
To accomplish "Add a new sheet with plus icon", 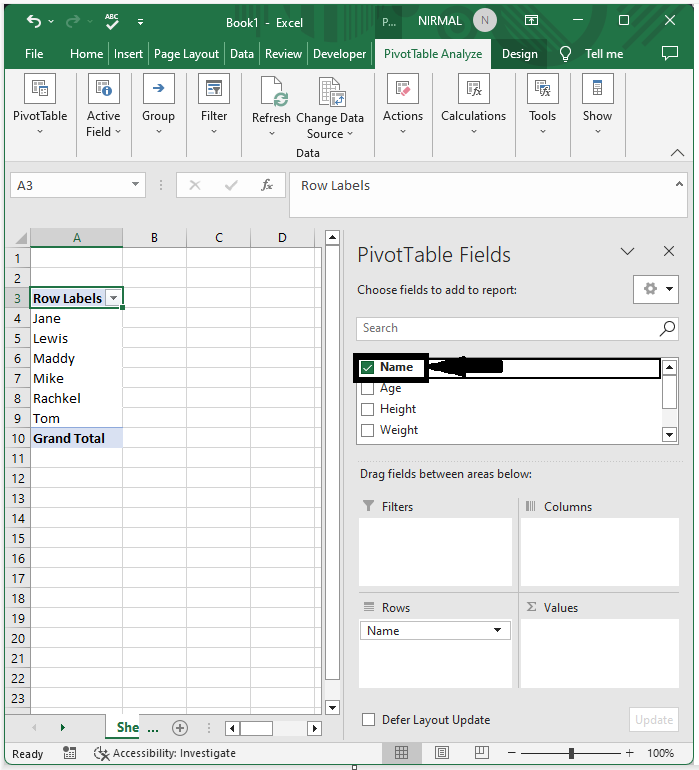I will click(x=180, y=728).
